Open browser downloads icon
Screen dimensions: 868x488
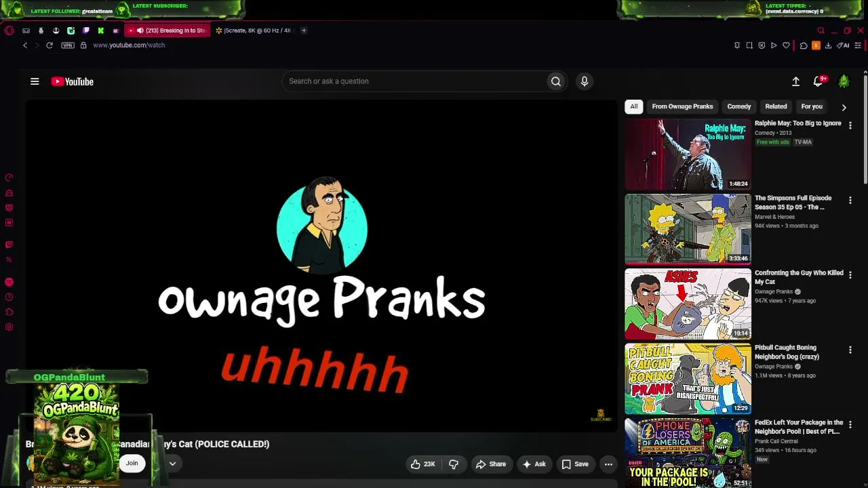click(828, 45)
